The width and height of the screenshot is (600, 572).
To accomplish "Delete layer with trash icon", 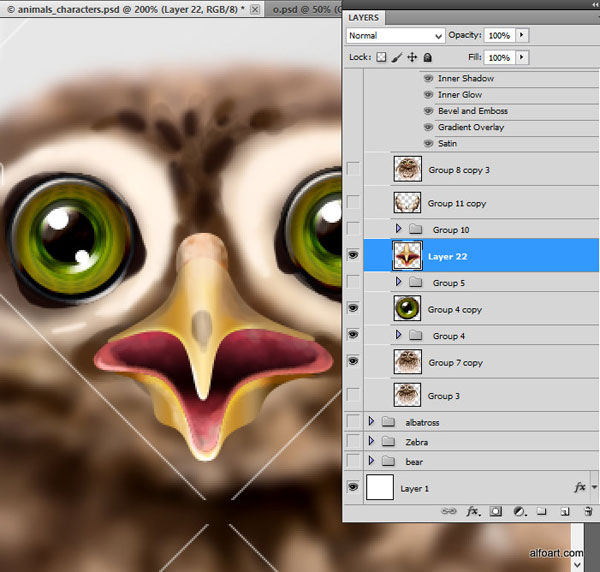I will pos(589,511).
